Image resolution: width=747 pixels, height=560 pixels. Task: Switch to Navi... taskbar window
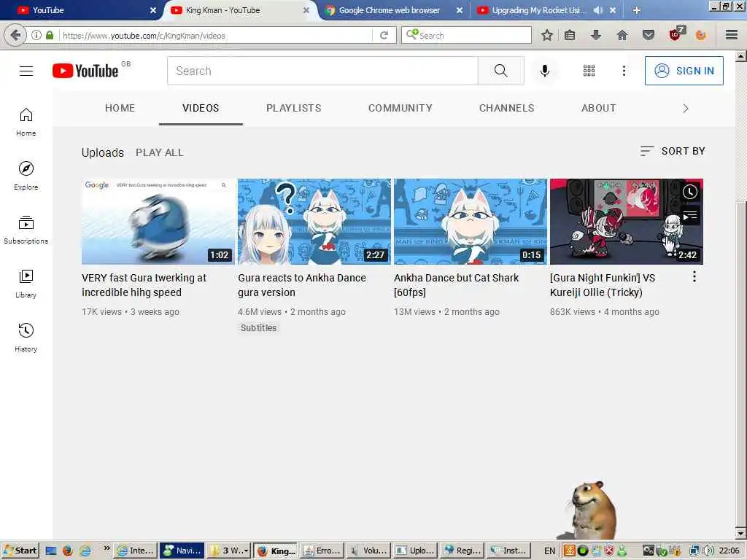(x=182, y=551)
